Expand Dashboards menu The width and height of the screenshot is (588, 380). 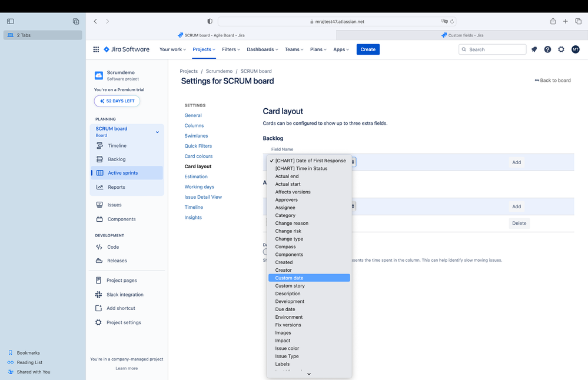(x=263, y=49)
